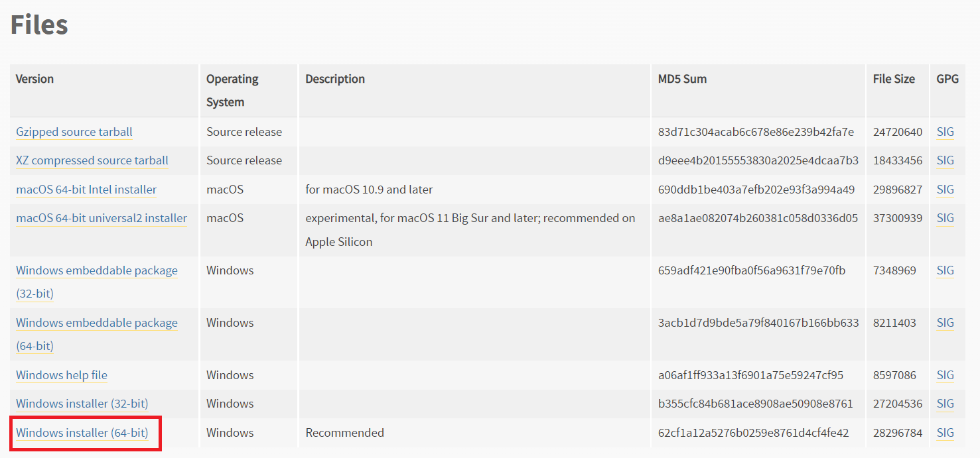
Task: Open the Gzipped source tarball link
Action: [74, 132]
